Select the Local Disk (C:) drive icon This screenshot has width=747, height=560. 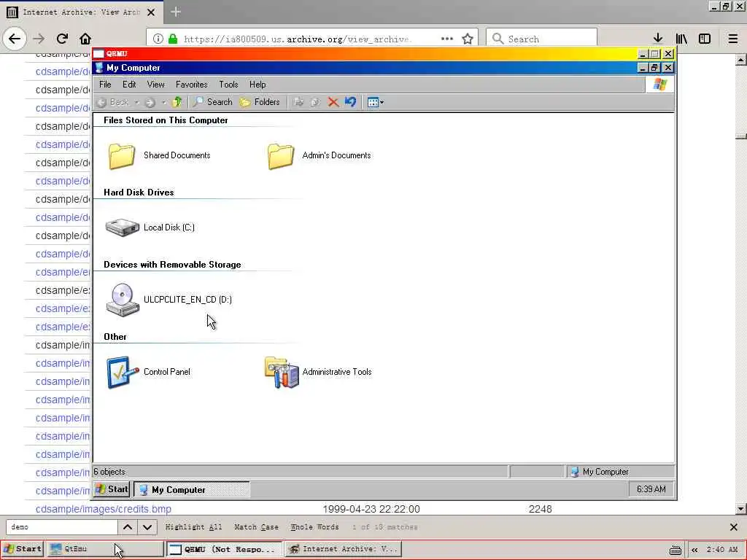tap(123, 227)
